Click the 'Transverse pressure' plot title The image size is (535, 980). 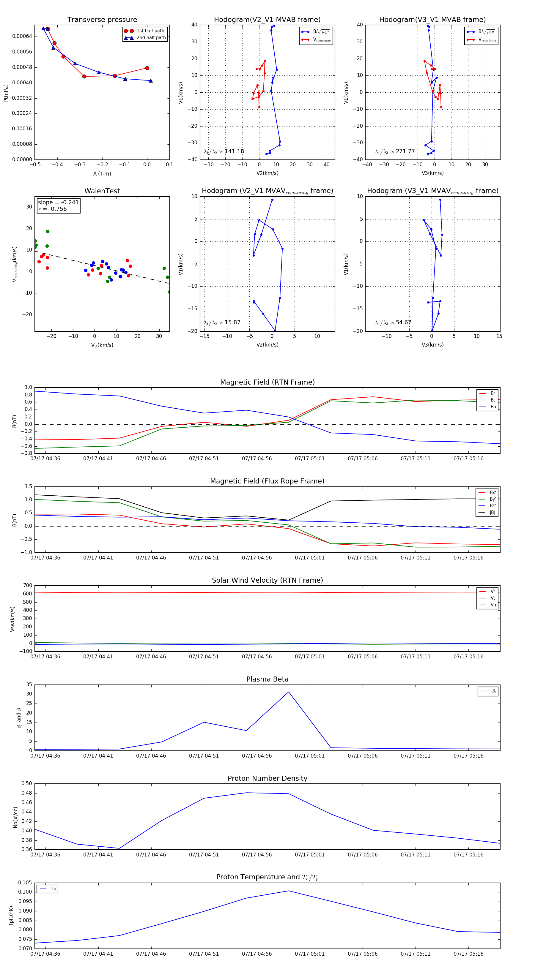click(x=102, y=20)
